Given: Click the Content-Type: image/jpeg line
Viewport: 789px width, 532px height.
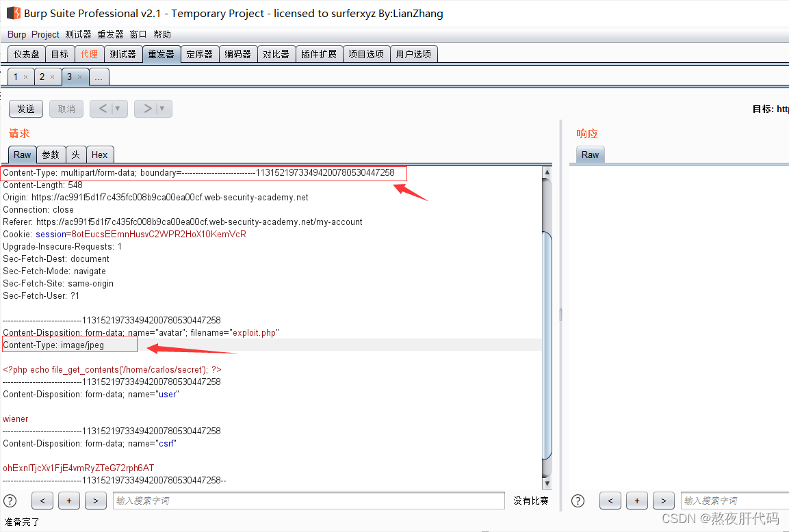Looking at the screenshot, I should (53, 345).
